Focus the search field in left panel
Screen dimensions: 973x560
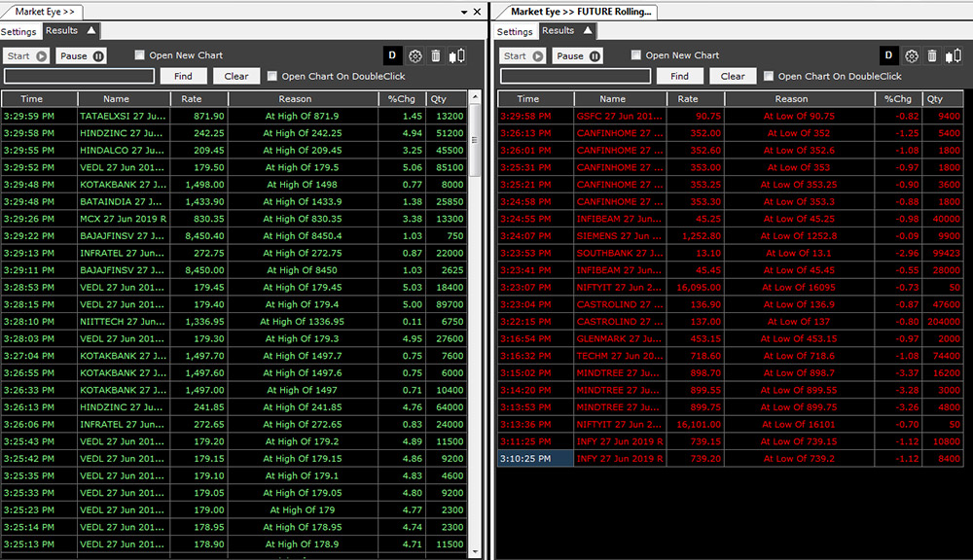point(80,76)
